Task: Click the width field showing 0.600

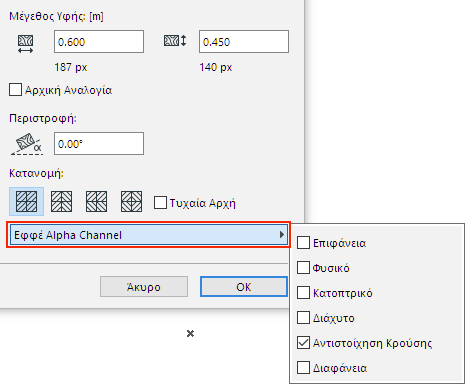Action: pos(99,42)
